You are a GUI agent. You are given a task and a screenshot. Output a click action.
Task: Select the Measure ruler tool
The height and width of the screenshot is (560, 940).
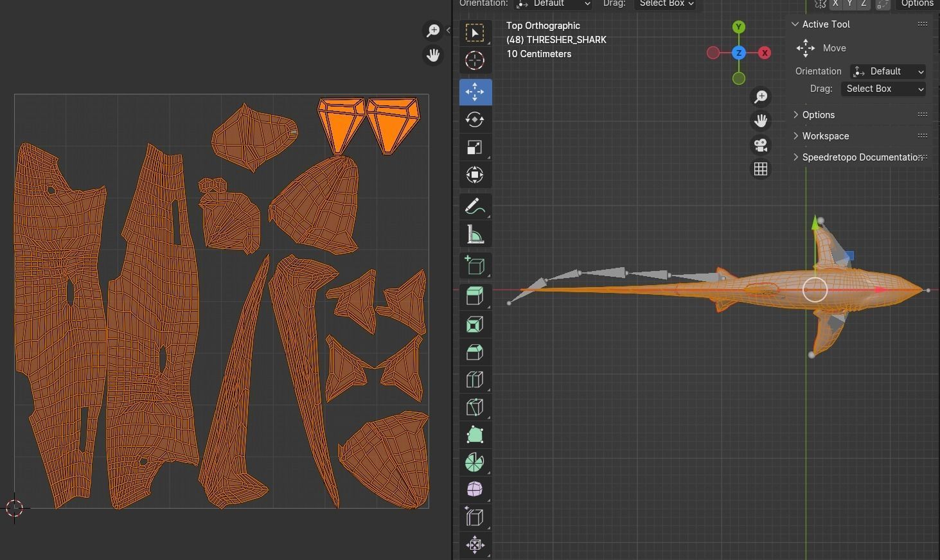[475, 234]
